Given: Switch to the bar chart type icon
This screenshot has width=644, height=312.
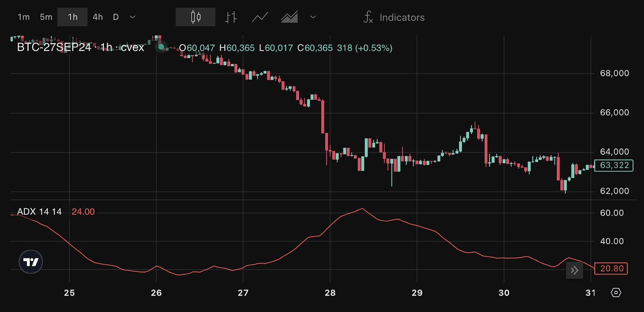Looking at the screenshot, I should click(231, 17).
